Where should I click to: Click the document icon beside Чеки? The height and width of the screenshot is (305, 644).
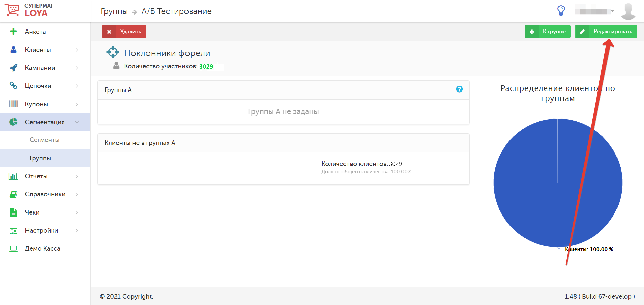[x=13, y=212]
